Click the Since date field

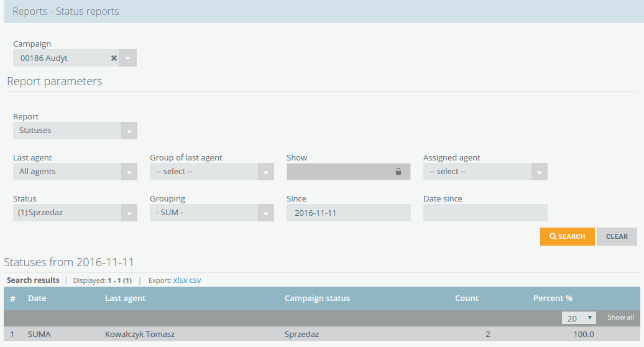coord(349,213)
